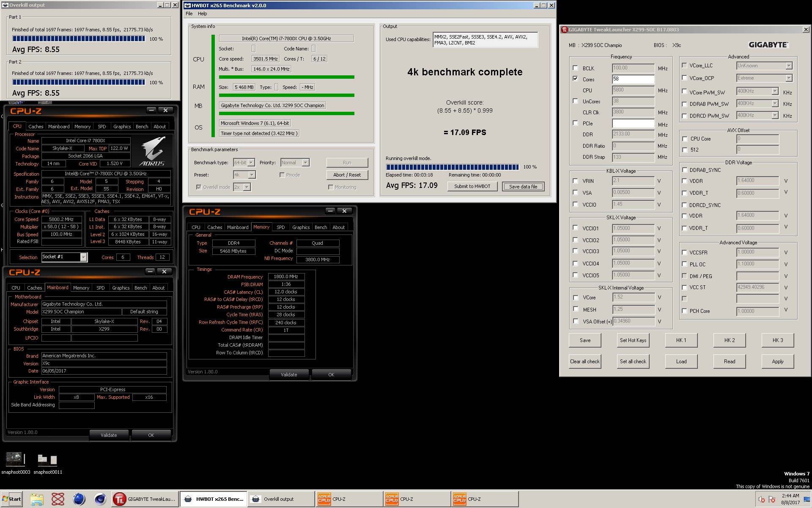812x508 pixels.
Task: Enable the PCIe checkbox
Action: (575, 123)
